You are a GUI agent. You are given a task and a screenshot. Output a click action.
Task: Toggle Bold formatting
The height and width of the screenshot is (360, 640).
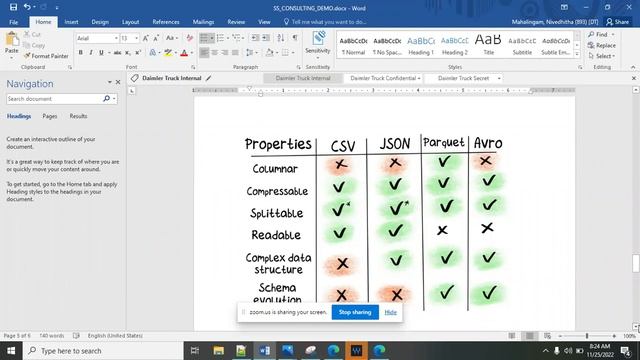pyautogui.click(x=80, y=53)
